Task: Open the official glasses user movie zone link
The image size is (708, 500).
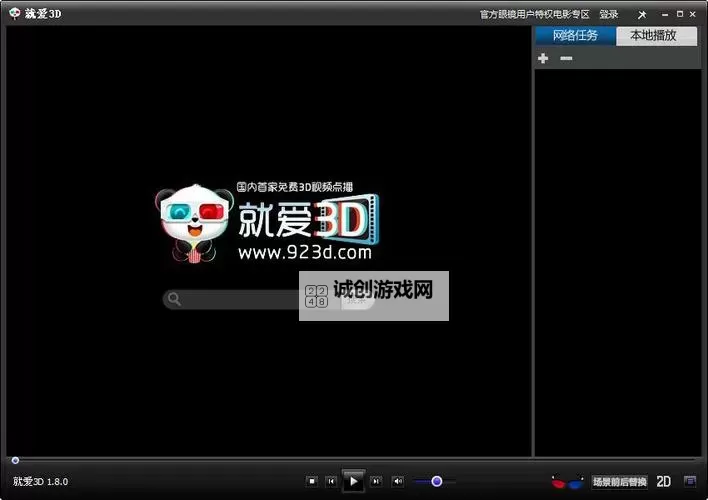Action: point(535,14)
